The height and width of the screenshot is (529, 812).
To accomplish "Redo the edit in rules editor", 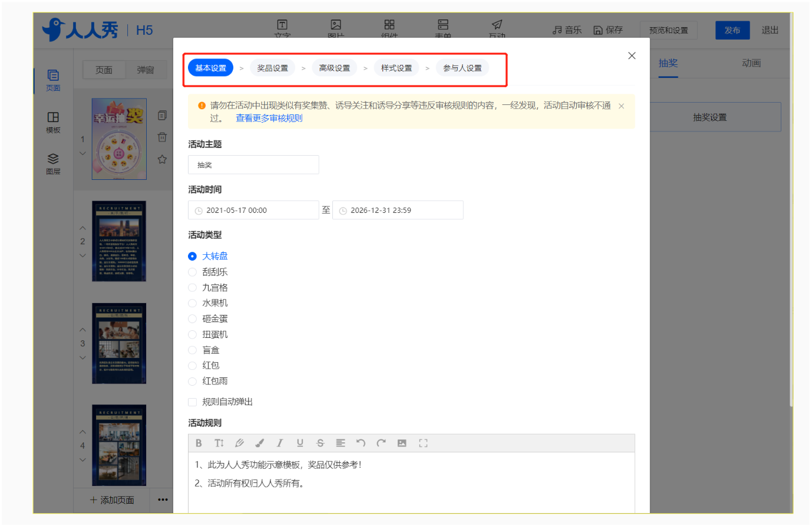I will tap(381, 443).
